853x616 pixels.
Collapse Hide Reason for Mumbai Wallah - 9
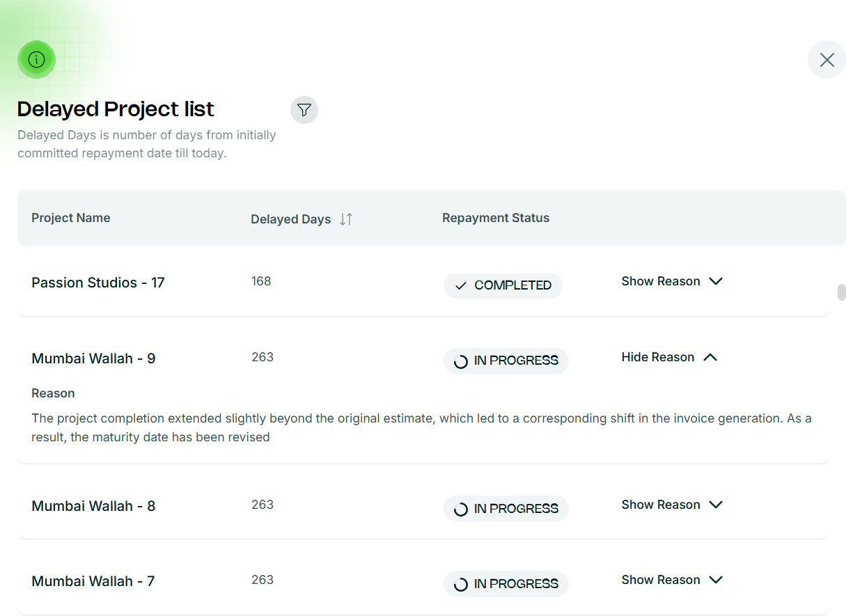(668, 357)
